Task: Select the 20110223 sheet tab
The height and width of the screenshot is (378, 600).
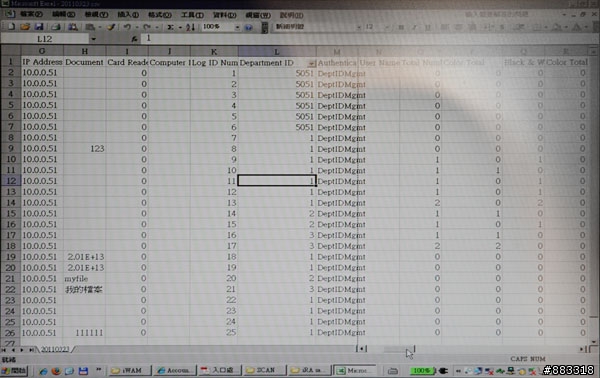Action: tap(55, 349)
